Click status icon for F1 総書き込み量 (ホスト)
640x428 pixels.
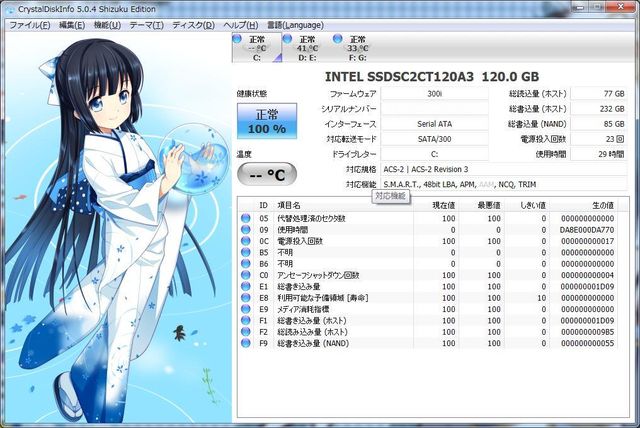pyautogui.click(x=245, y=321)
